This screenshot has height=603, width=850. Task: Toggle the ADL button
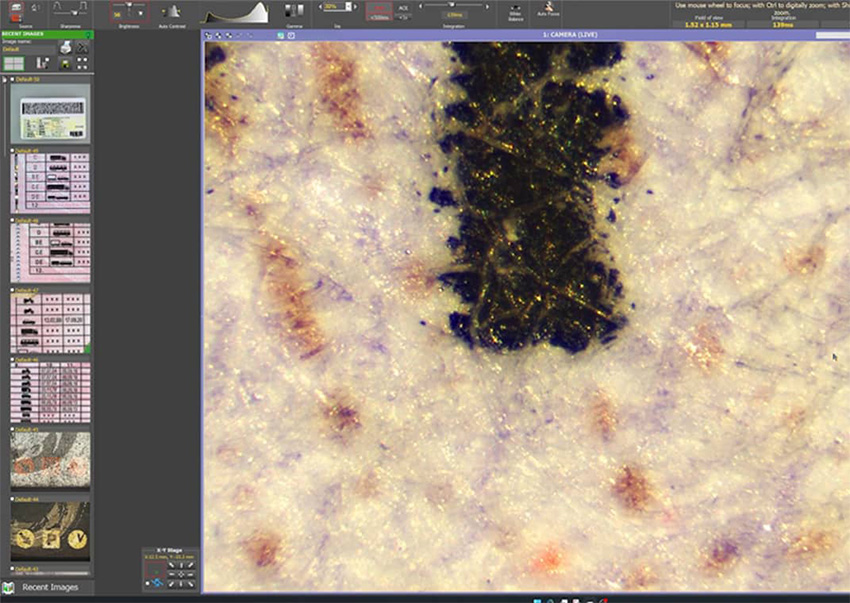(x=403, y=8)
